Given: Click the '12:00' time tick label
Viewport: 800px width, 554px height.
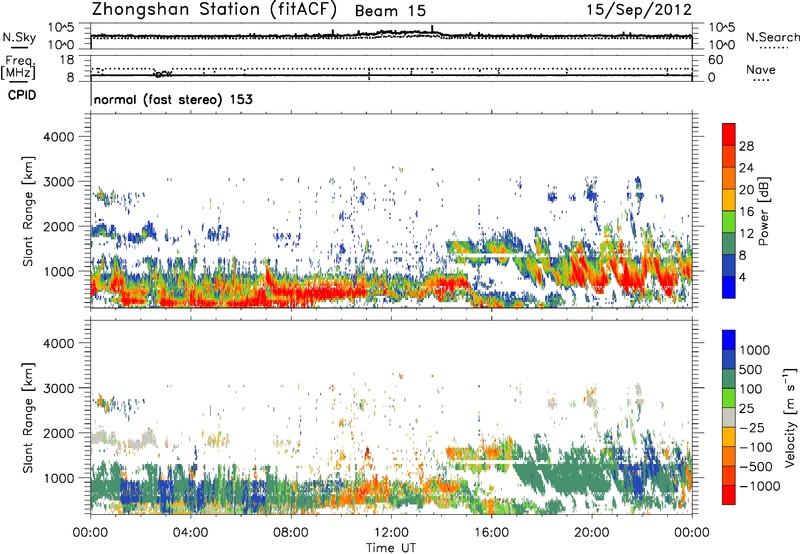Looking at the screenshot, I should [x=391, y=533].
